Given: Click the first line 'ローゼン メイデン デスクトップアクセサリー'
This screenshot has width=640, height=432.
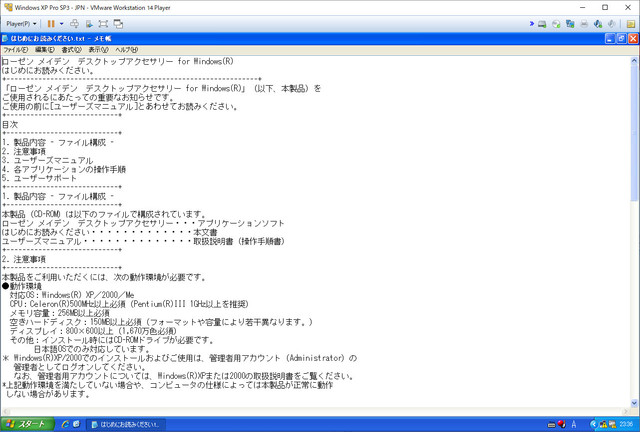Looking at the screenshot, I should [118, 62].
